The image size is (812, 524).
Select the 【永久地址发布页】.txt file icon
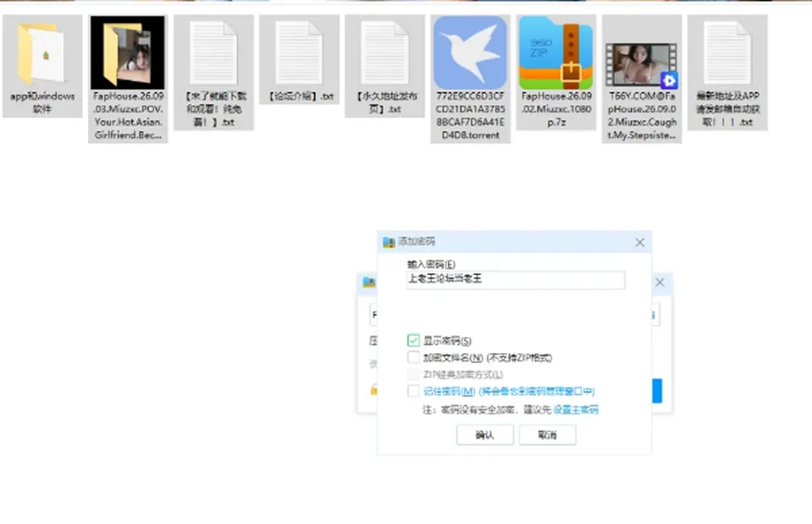pos(385,52)
